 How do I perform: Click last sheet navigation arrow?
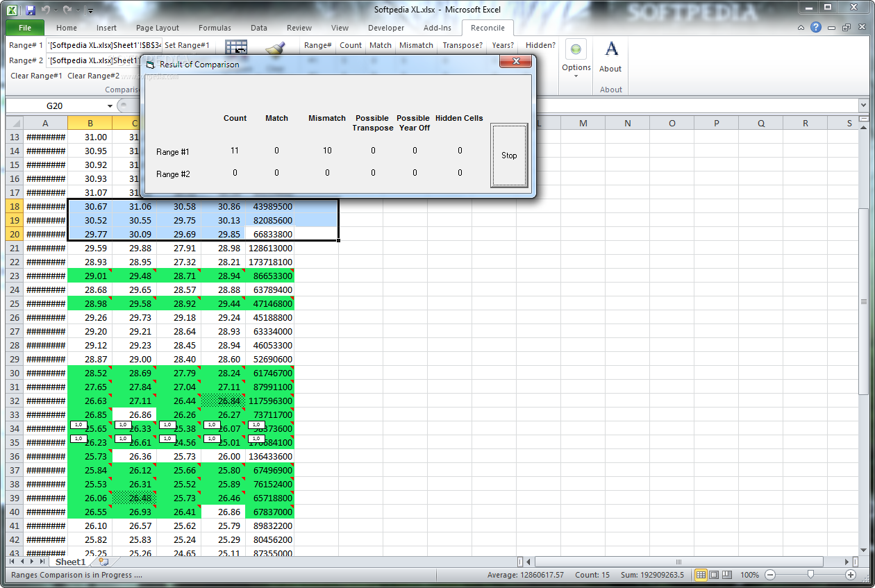(x=43, y=562)
